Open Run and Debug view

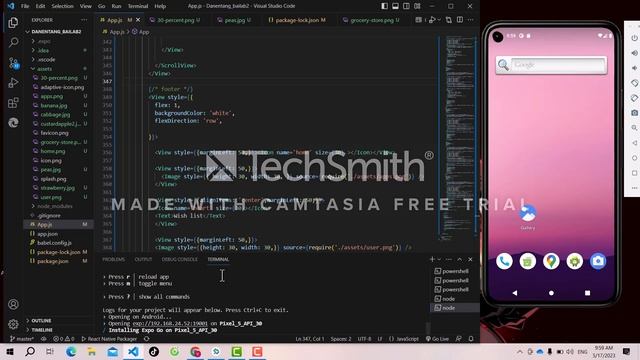[13, 83]
